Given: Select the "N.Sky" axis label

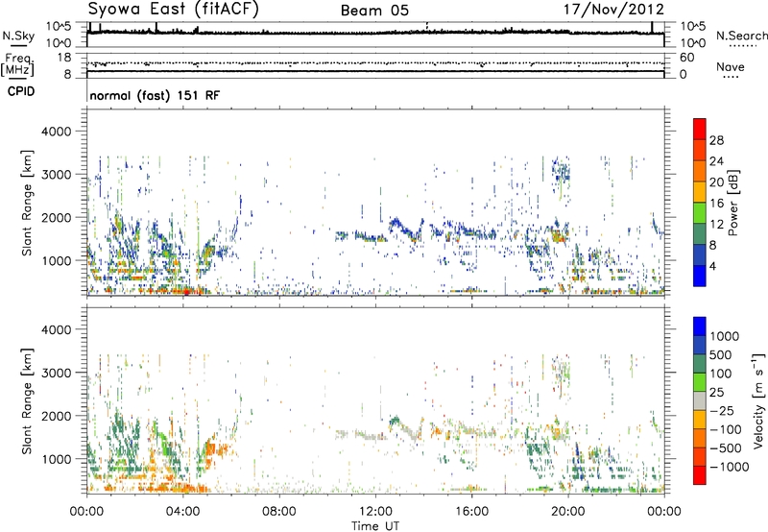Looking at the screenshot, I should click(x=18, y=36).
